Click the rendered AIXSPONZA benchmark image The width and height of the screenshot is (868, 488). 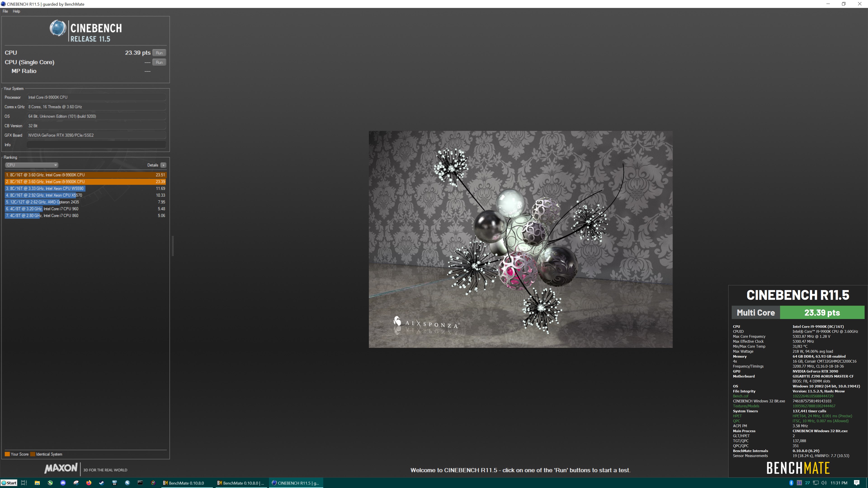pyautogui.click(x=521, y=239)
